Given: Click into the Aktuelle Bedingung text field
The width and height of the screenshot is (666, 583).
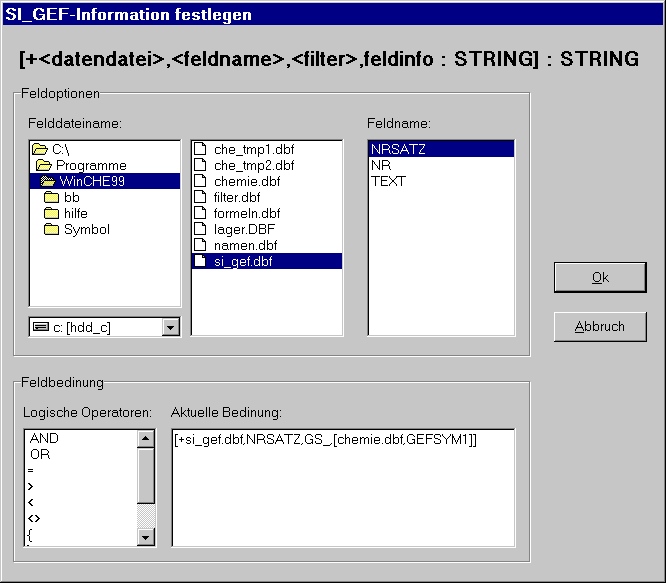Looking at the screenshot, I should (343, 490).
